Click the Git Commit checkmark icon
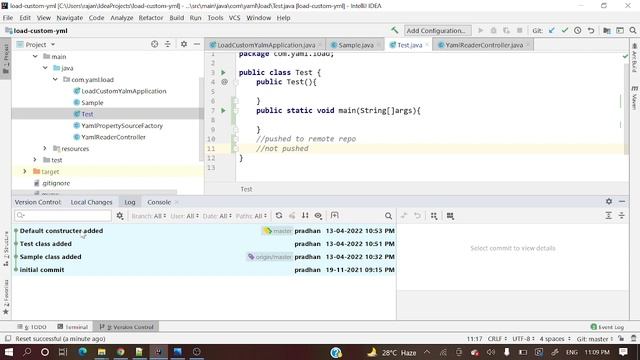 (x=564, y=30)
